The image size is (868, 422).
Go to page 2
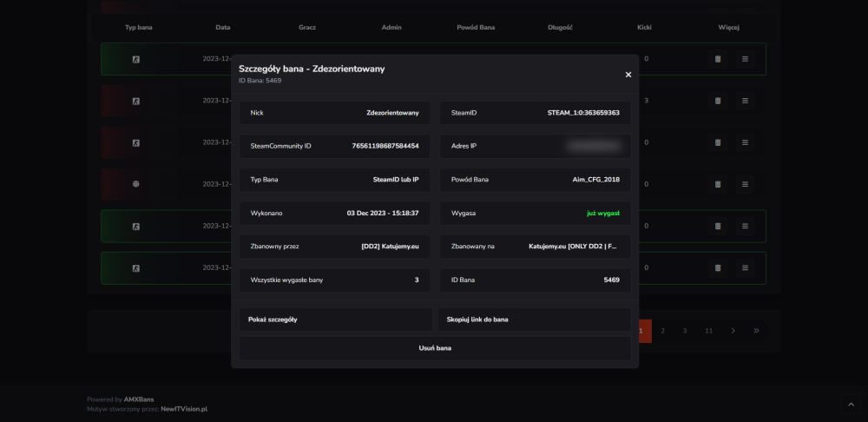point(662,331)
